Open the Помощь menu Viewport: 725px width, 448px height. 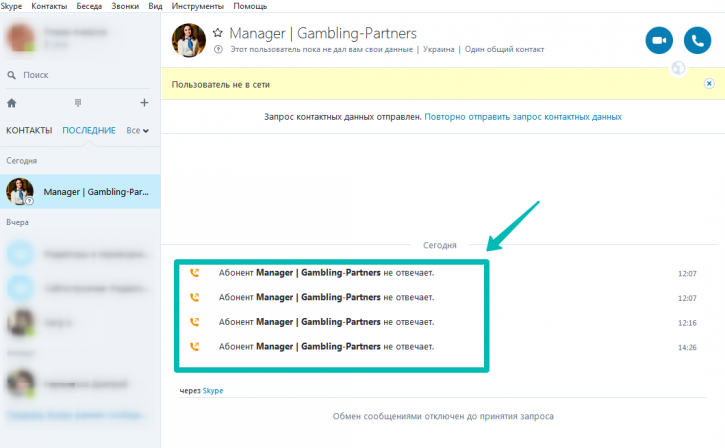(x=250, y=6)
